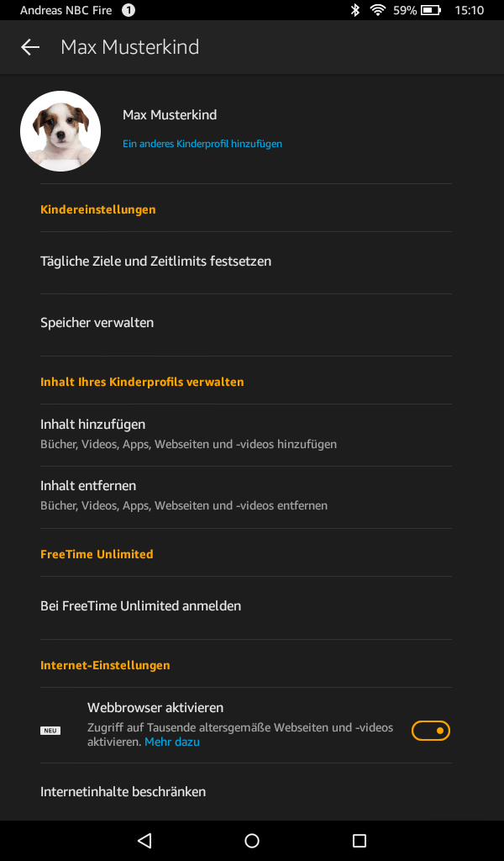Click Ein anderes Kinderprofil hinzufügen link
504x861 pixels.
coord(202,144)
